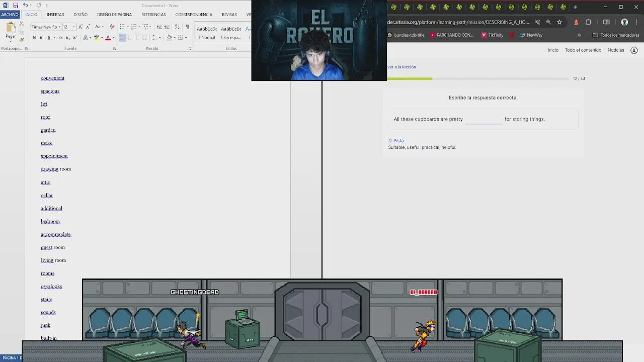The width and height of the screenshot is (644, 362).
Task: Undo the last action in Word
Action: [x=25, y=5]
